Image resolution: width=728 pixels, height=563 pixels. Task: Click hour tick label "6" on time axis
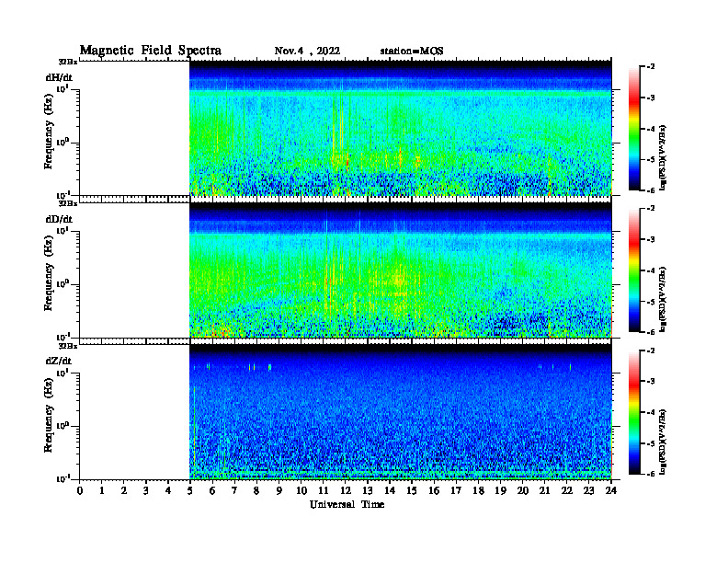pos(212,491)
